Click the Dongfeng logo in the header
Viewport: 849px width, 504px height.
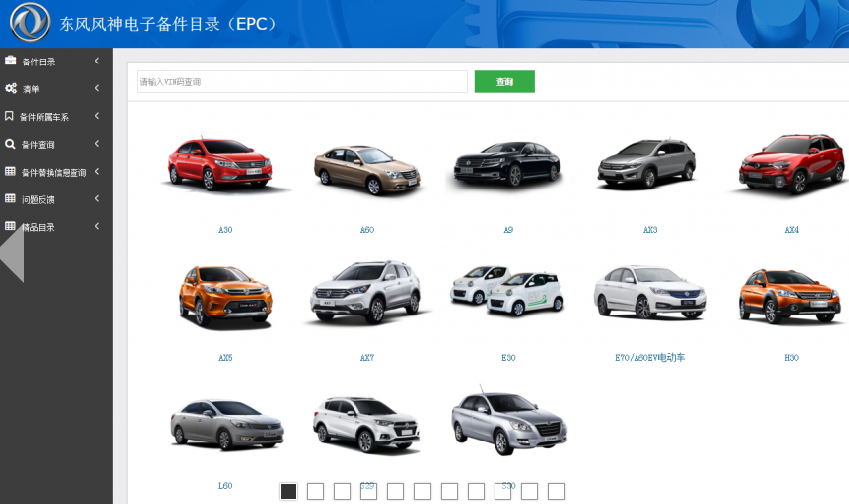click(30, 23)
